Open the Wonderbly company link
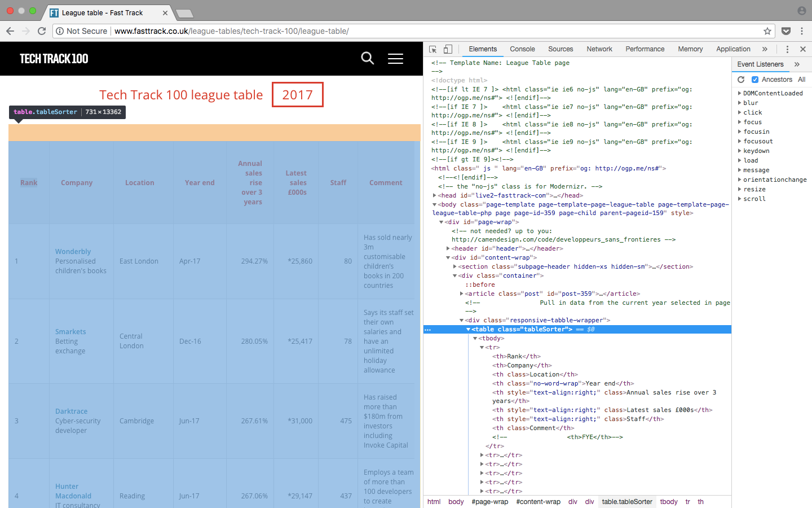812x508 pixels. tap(73, 252)
